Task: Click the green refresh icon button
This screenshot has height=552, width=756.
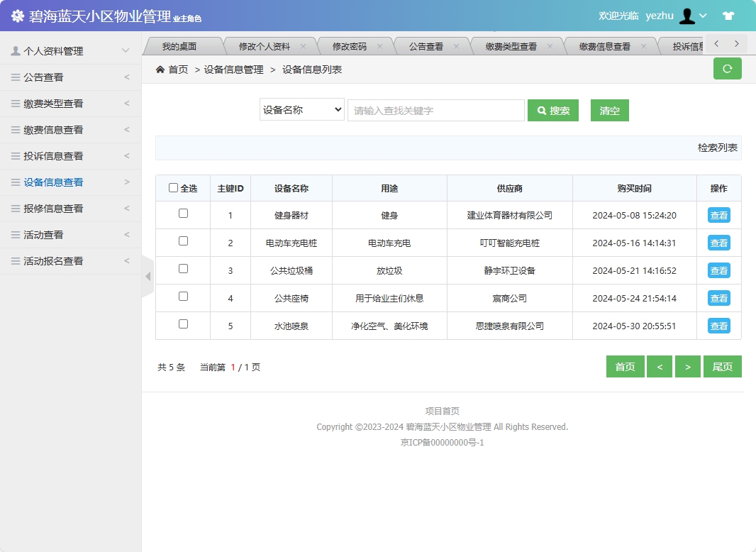Action: pos(727,69)
